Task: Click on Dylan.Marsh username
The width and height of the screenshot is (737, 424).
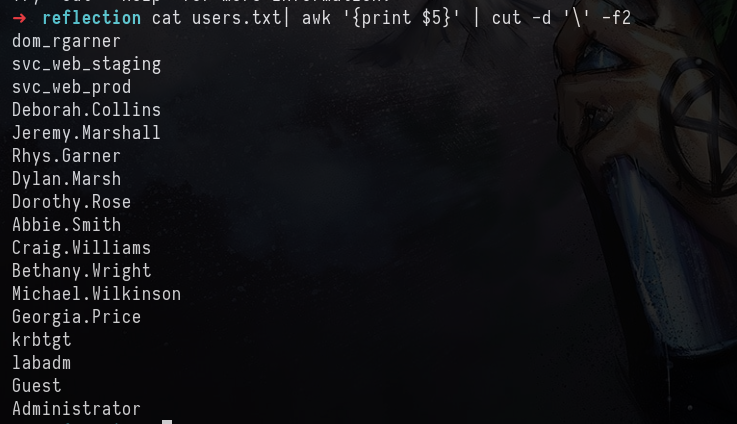Action: click(67, 179)
